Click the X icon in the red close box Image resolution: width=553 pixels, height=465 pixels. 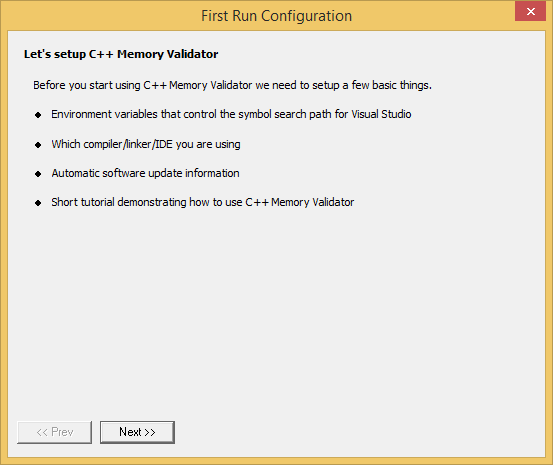pyautogui.click(x=530, y=12)
